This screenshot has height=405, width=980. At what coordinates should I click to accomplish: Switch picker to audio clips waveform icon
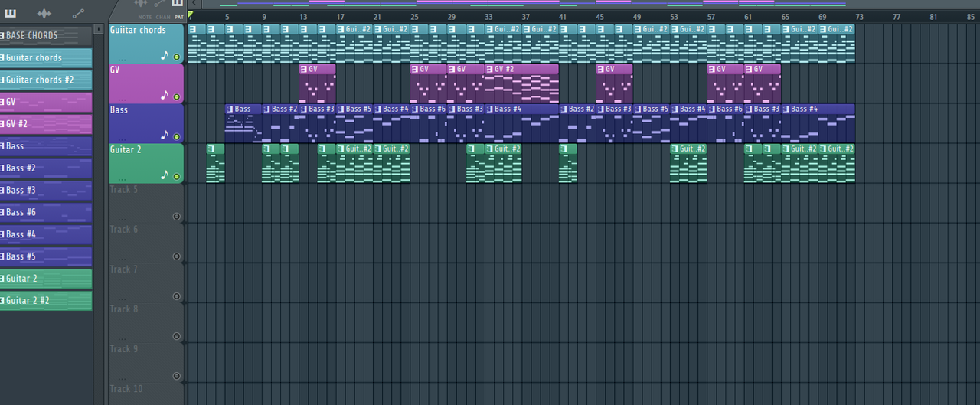coord(44,13)
